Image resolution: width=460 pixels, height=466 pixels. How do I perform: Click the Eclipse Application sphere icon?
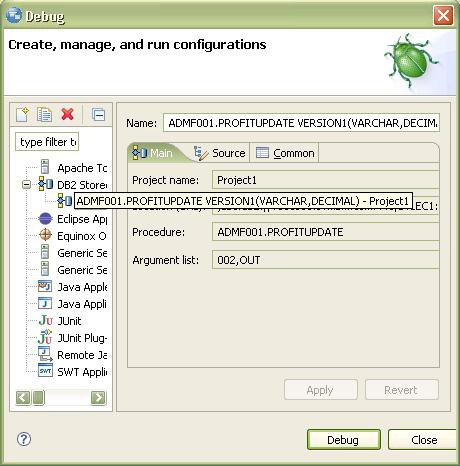[x=45, y=219]
